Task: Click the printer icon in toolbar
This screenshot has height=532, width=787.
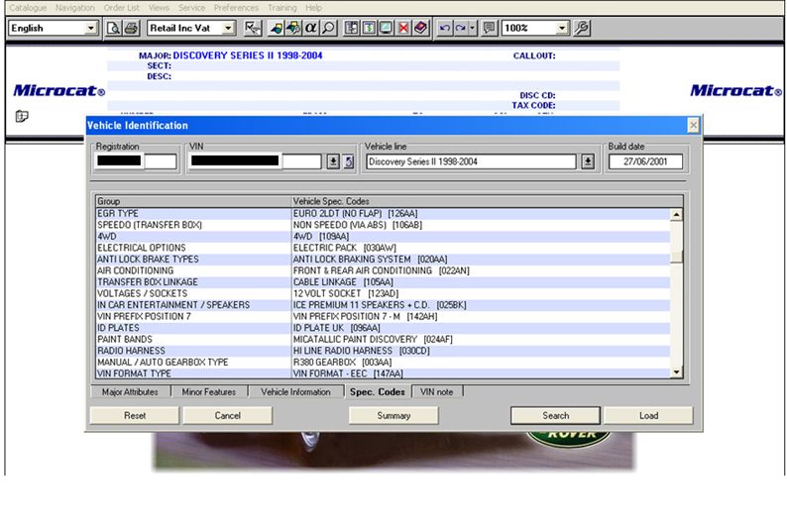Action: pos(131,28)
